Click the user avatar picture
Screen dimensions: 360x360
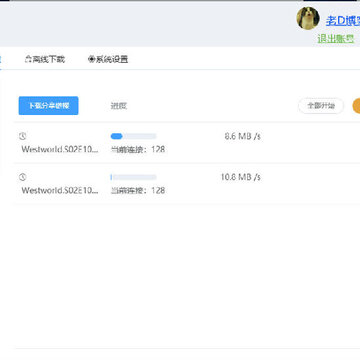pyautogui.click(x=308, y=18)
